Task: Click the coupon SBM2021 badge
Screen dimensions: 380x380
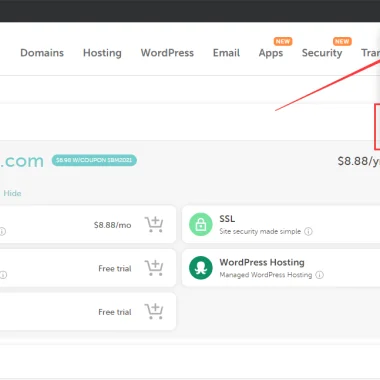Action: [94, 160]
